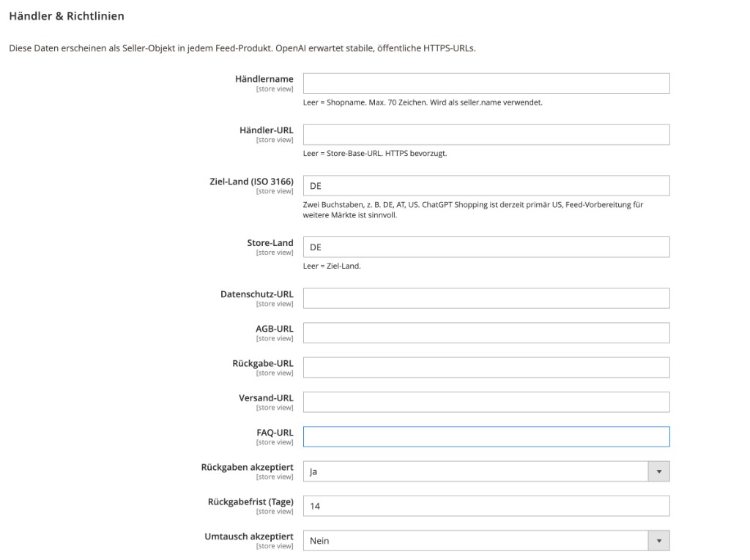Click the Händlername text field
The width and height of the screenshot is (750, 560).
[x=486, y=83]
